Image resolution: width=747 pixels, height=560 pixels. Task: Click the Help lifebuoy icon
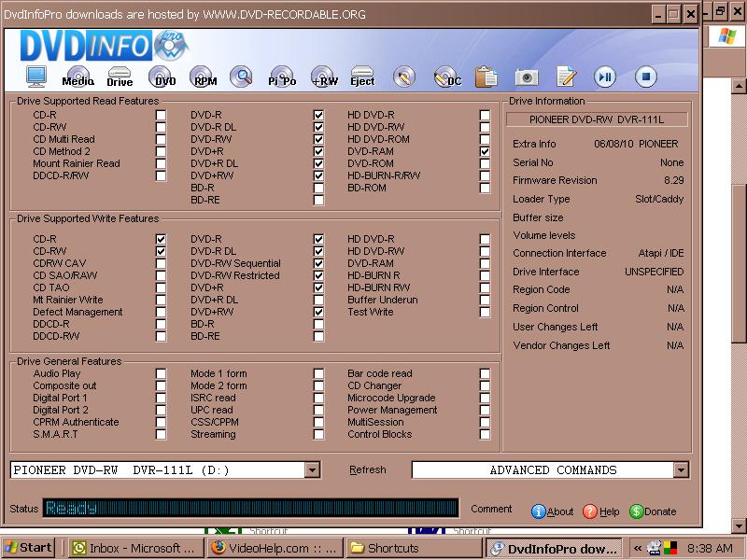click(x=590, y=511)
